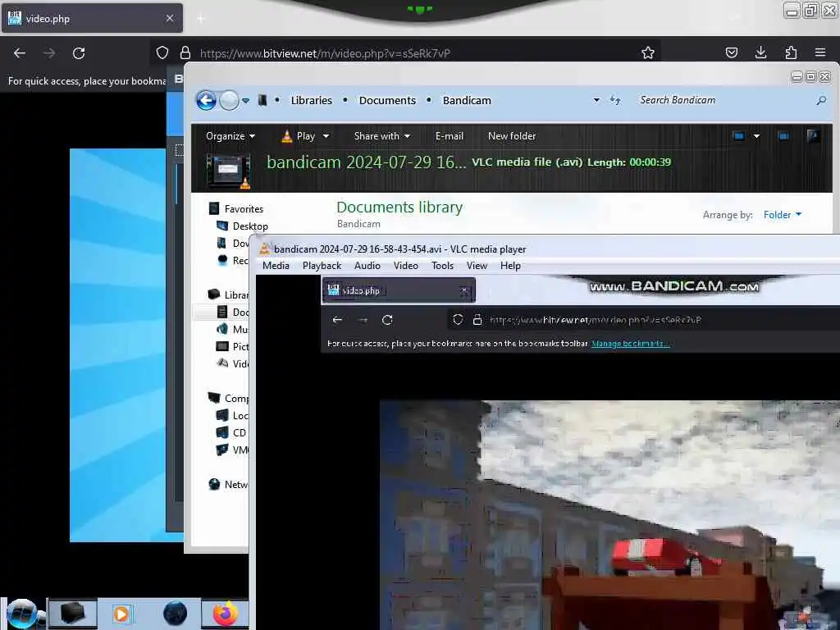
Task: Open the Firefox hamburger application menu
Action: pyautogui.click(x=820, y=52)
